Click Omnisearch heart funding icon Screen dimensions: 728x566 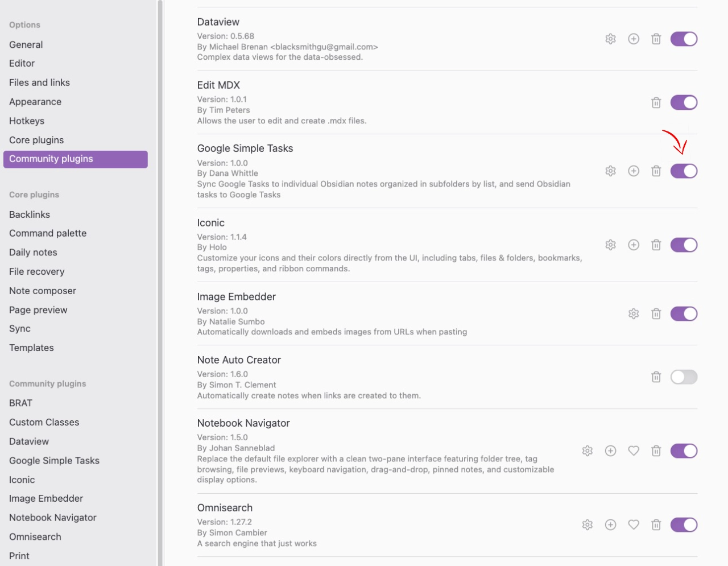click(x=633, y=525)
